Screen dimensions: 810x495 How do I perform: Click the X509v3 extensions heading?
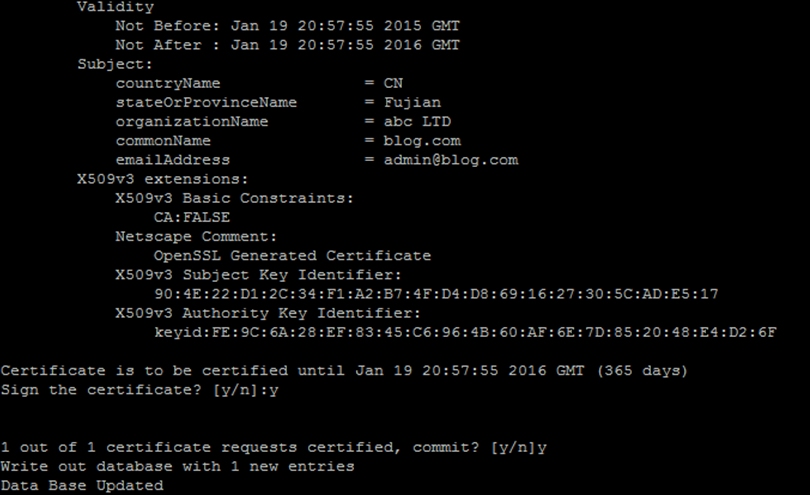tap(163, 179)
